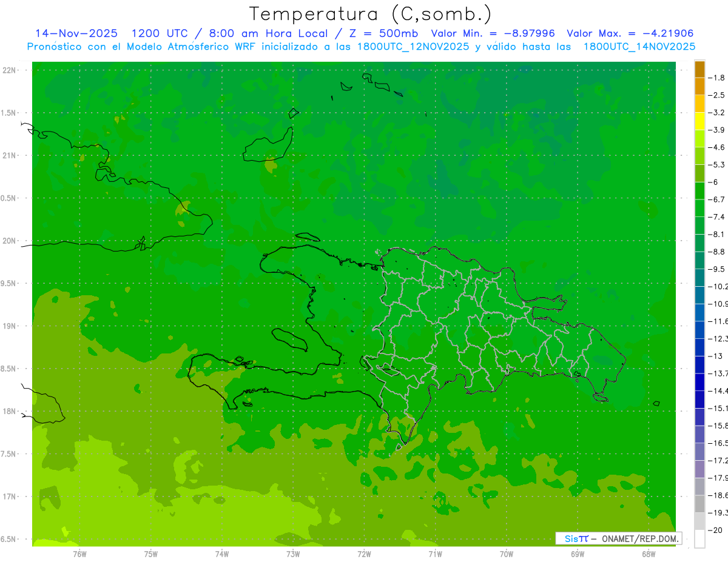Click the -6.7 value on color legend
The width and height of the screenshot is (728, 562).
pos(716,199)
